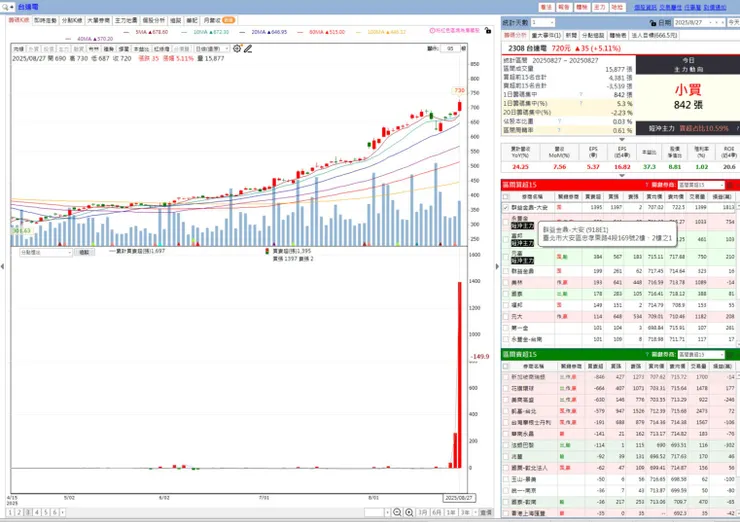The image size is (740, 522).
Task: Click help icon in 區間賣超15 header
Action: pyautogui.click(x=647, y=354)
